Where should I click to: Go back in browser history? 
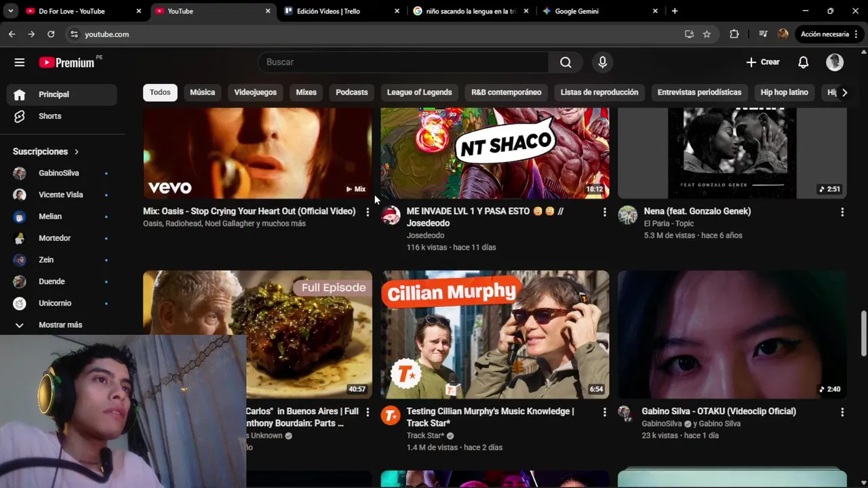(x=12, y=34)
